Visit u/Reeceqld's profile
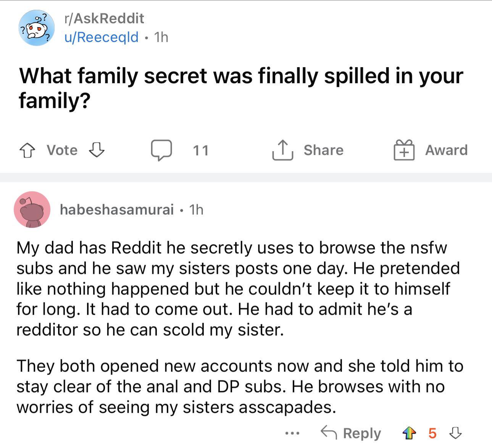Screen dimensions: 492x448 [x=102, y=37]
